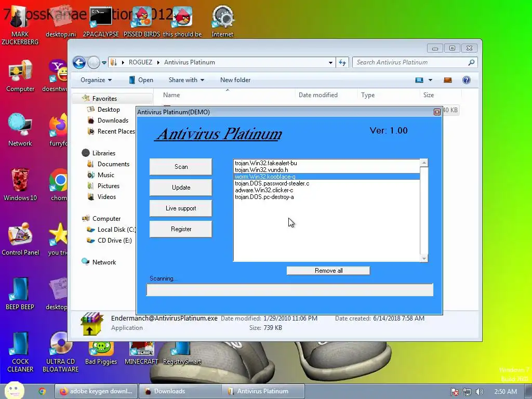The width and height of the screenshot is (532, 399).
Task: Expand the address bar history dropdown
Action: point(330,62)
